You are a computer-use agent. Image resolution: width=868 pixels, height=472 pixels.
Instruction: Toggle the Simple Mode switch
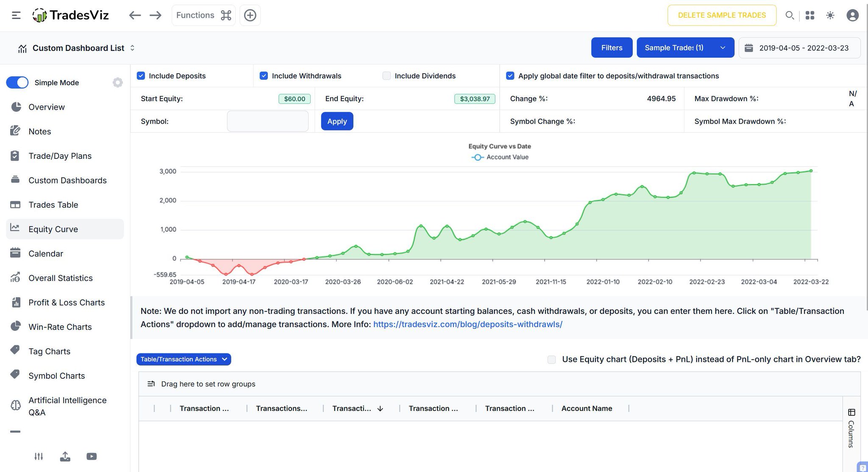17,83
